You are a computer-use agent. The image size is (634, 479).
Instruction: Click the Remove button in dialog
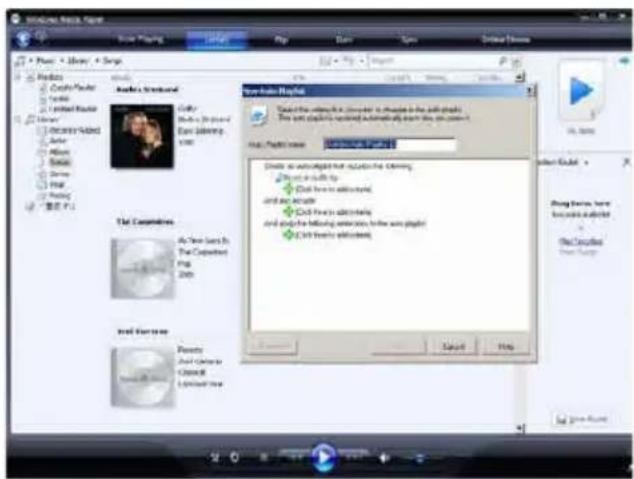(273, 346)
